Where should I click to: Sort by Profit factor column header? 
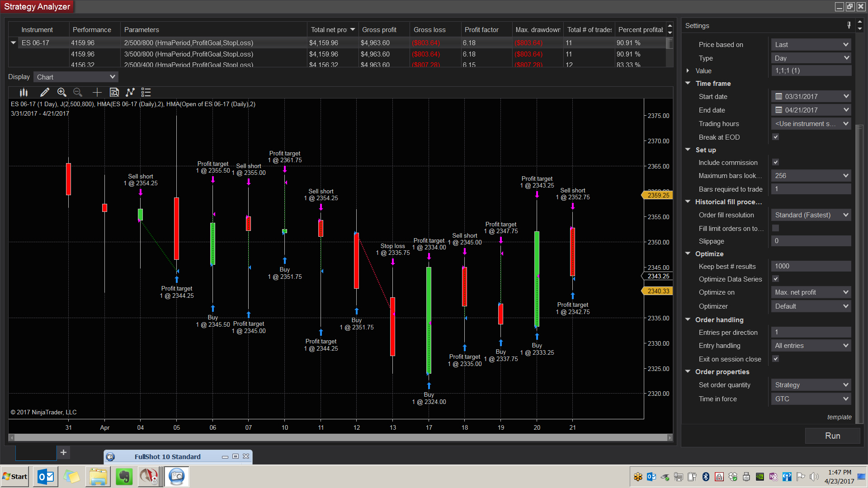tap(481, 30)
